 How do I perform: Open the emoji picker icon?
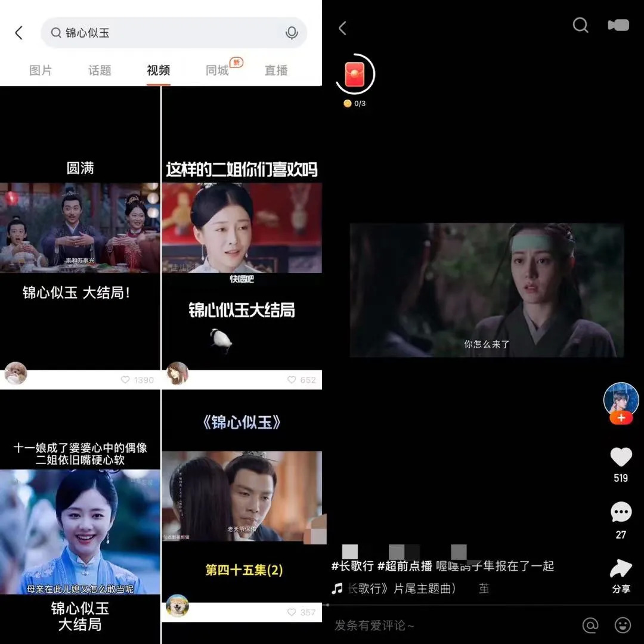click(x=623, y=625)
